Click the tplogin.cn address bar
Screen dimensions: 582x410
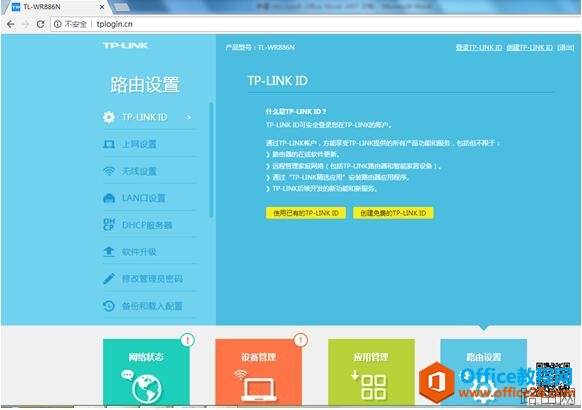(x=315, y=24)
